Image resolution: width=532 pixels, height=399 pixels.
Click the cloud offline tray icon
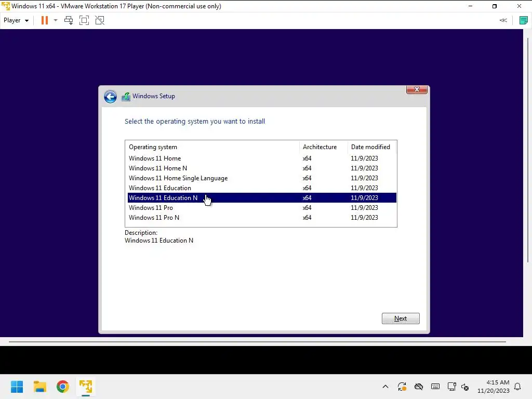coord(419,387)
